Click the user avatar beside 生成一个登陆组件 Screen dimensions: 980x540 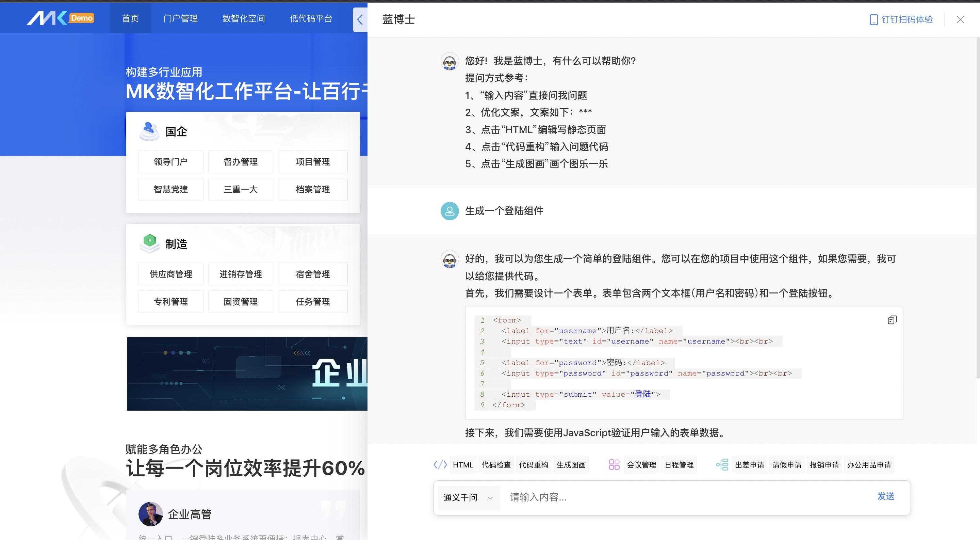pyautogui.click(x=450, y=211)
